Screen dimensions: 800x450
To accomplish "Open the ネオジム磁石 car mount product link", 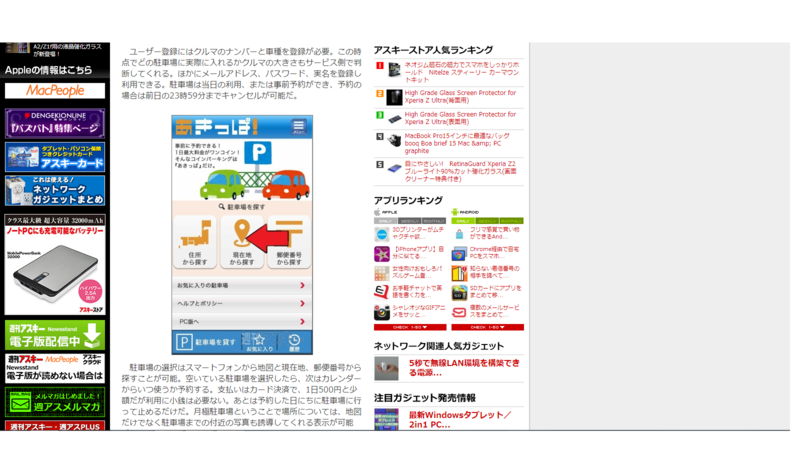I will point(462,72).
